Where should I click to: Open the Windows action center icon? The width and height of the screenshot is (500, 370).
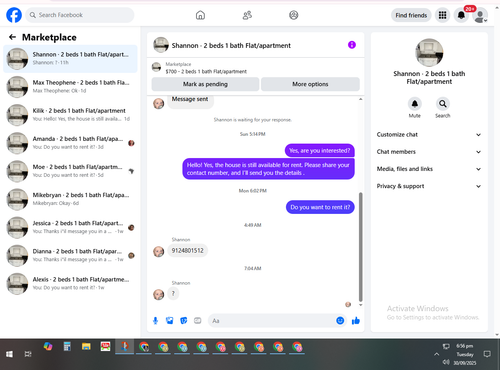(487, 354)
